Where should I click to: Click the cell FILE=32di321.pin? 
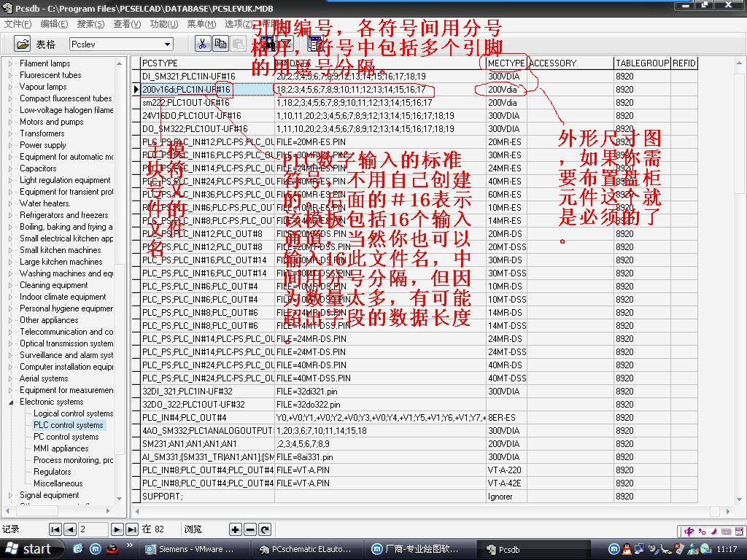click(x=380, y=392)
